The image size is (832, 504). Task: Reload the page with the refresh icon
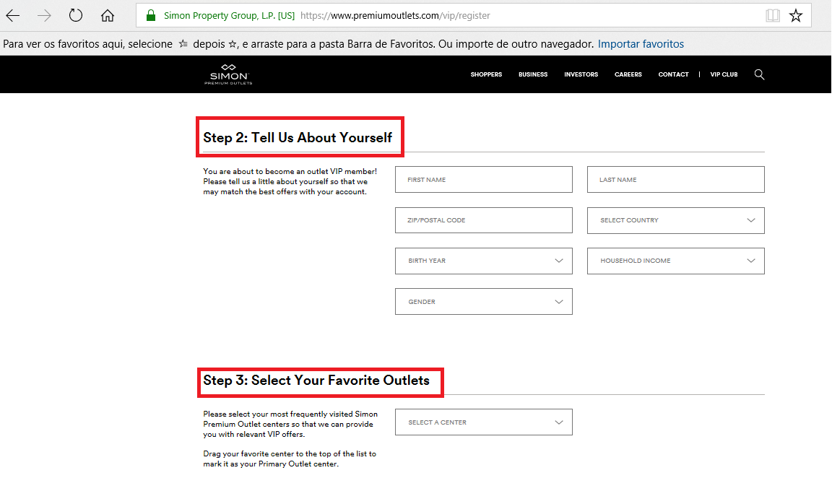pyautogui.click(x=76, y=15)
